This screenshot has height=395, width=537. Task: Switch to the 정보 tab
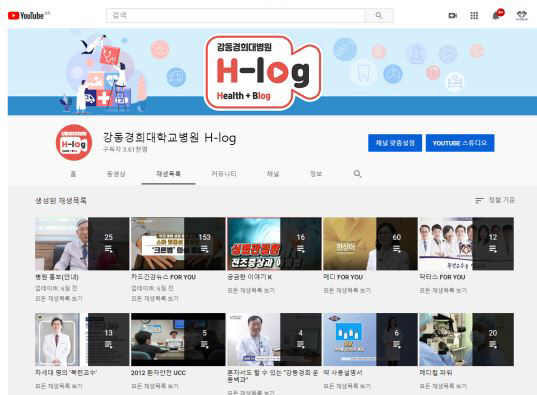point(316,174)
